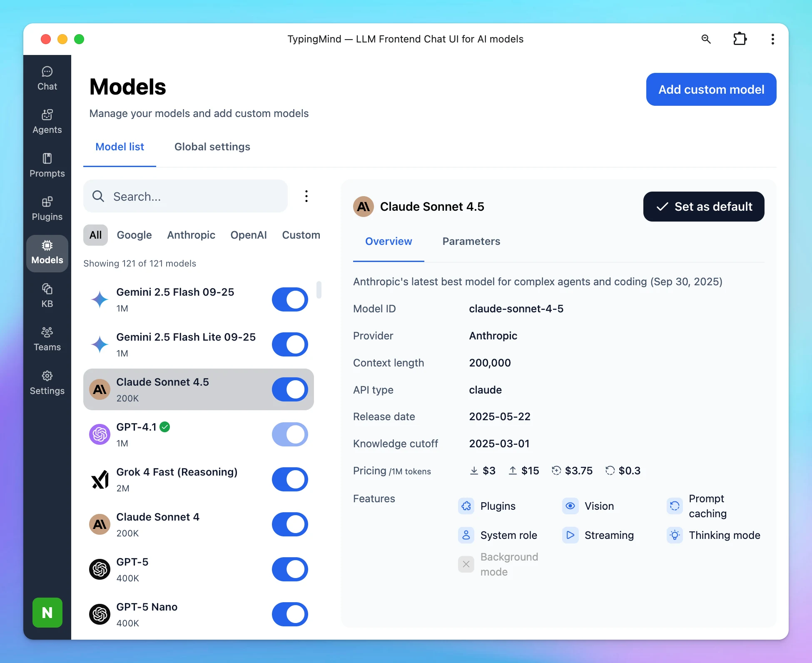Disable Gemini 2.5 Flash 09-25 toggle
This screenshot has height=663, width=812.
point(290,299)
